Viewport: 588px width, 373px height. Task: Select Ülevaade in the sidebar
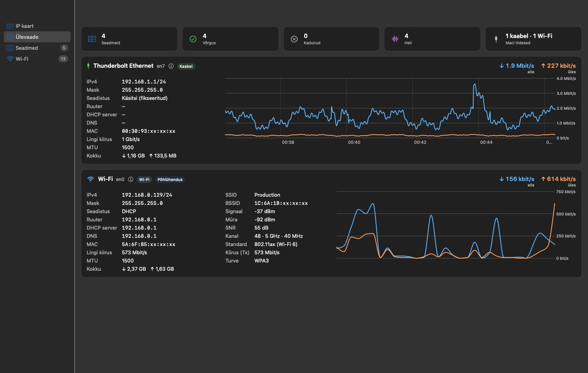tap(37, 37)
